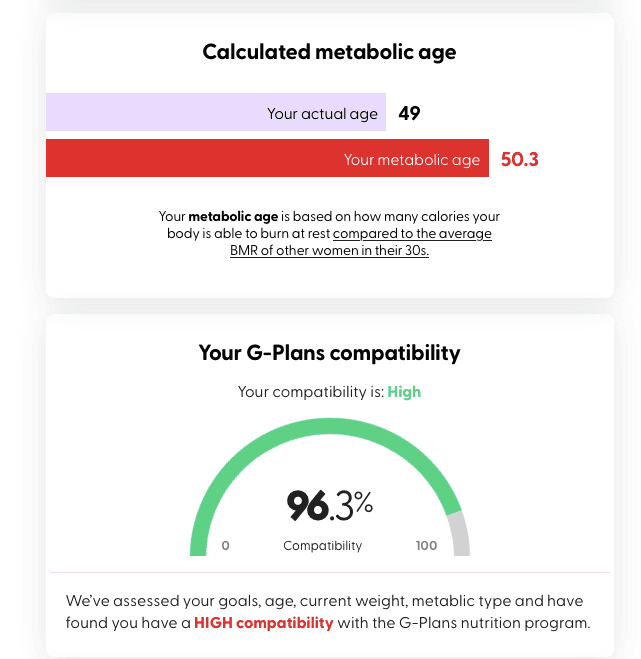641x659 pixels.
Task: Click the thin divider line below the gauge
Action: click(330, 572)
